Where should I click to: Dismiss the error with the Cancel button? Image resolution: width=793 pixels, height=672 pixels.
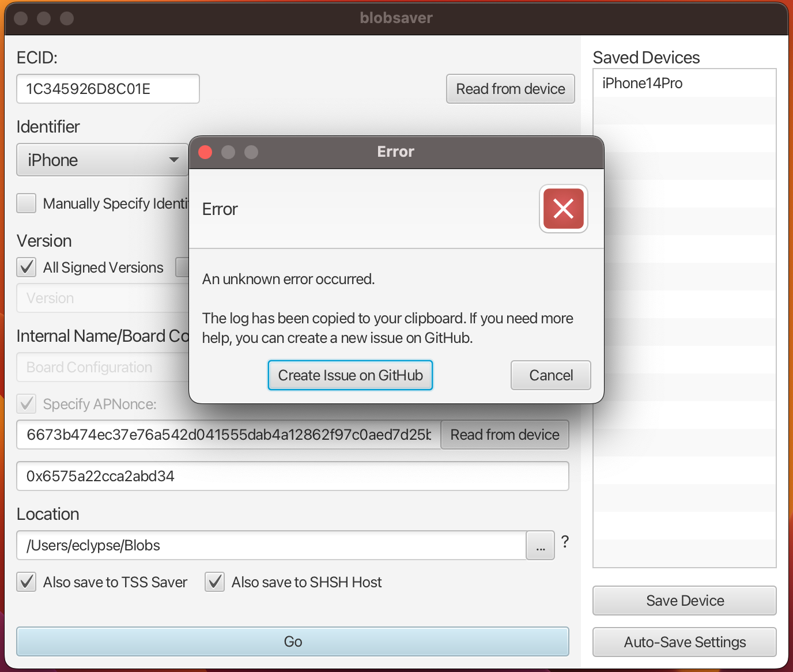point(550,375)
